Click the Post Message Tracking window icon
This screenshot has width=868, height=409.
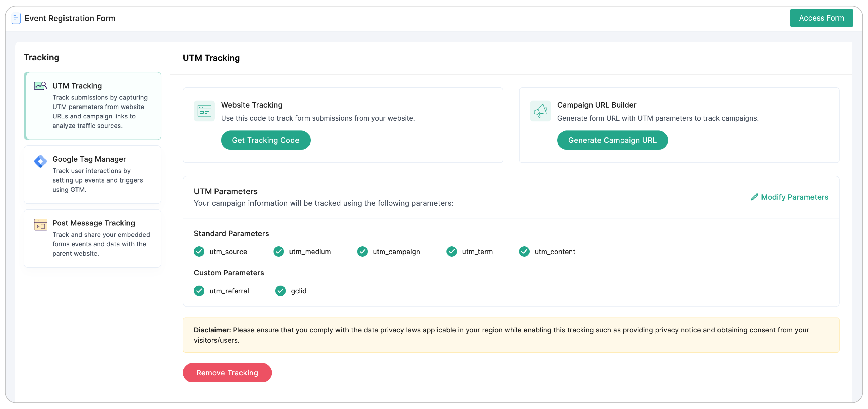click(x=40, y=224)
